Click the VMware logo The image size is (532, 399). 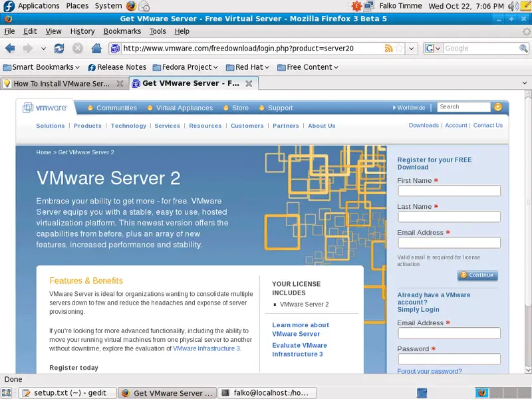tap(45, 108)
